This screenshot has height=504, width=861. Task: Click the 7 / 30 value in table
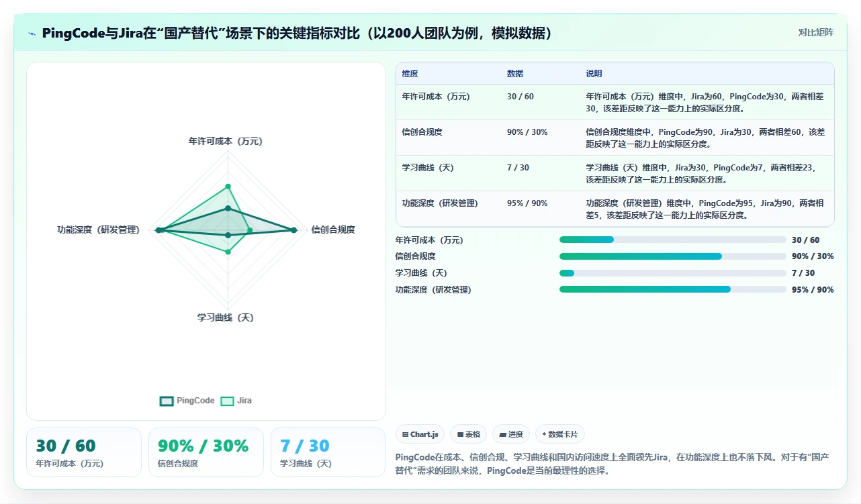tap(518, 168)
